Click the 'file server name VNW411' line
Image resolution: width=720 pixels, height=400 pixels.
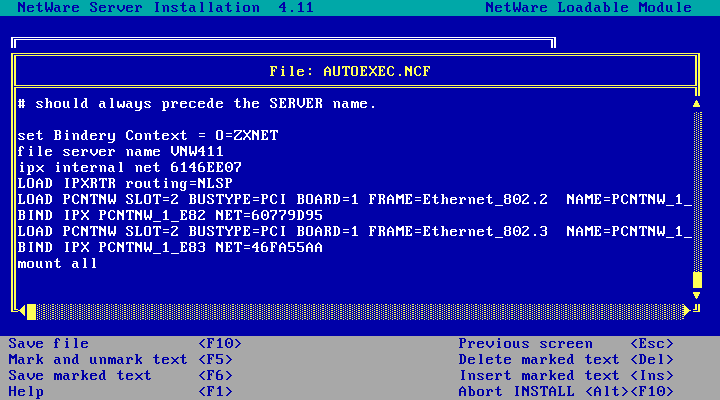[120, 152]
